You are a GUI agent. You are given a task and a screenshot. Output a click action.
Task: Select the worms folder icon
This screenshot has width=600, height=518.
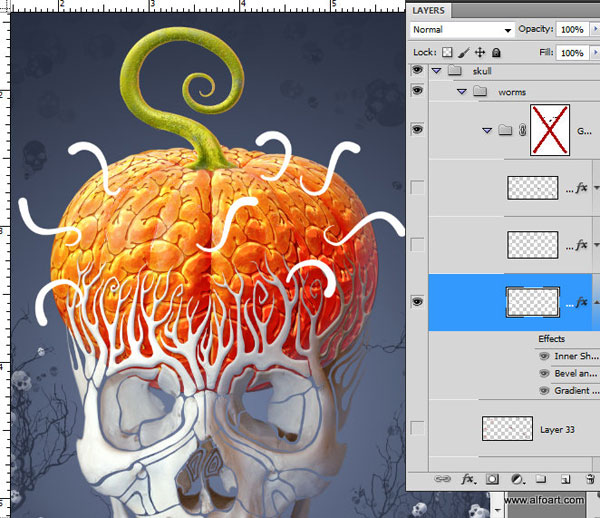480,91
